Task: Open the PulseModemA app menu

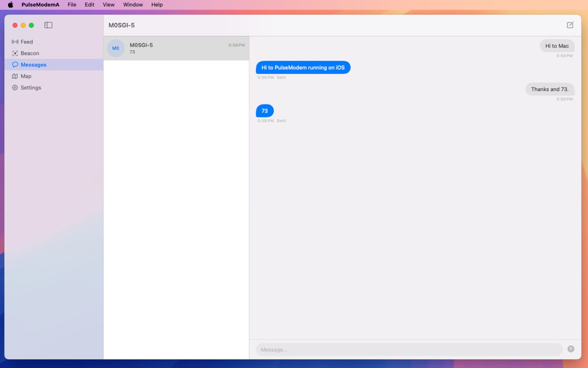Action: (x=40, y=4)
